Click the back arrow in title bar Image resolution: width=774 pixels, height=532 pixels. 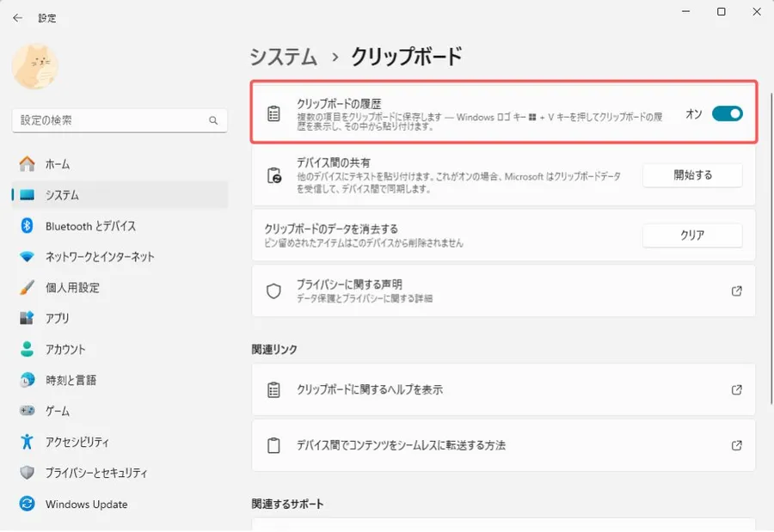click(17, 17)
